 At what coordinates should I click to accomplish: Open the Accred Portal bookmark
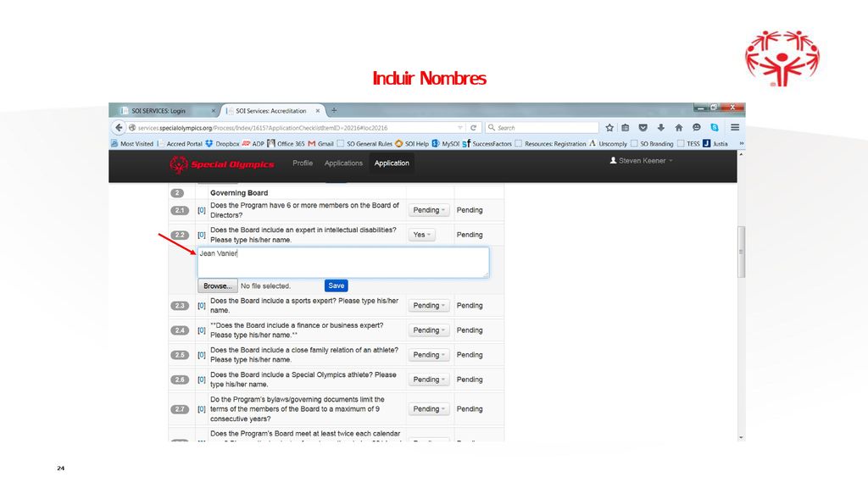click(180, 144)
